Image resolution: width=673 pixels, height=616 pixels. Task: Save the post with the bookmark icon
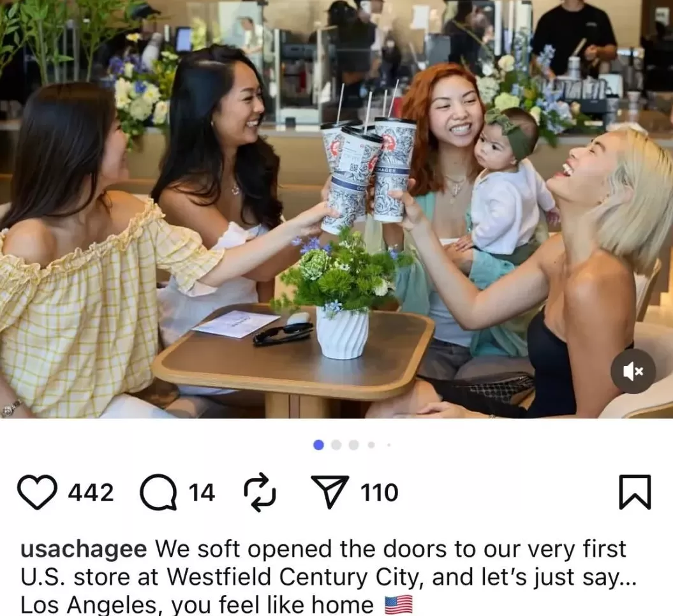[x=635, y=492]
